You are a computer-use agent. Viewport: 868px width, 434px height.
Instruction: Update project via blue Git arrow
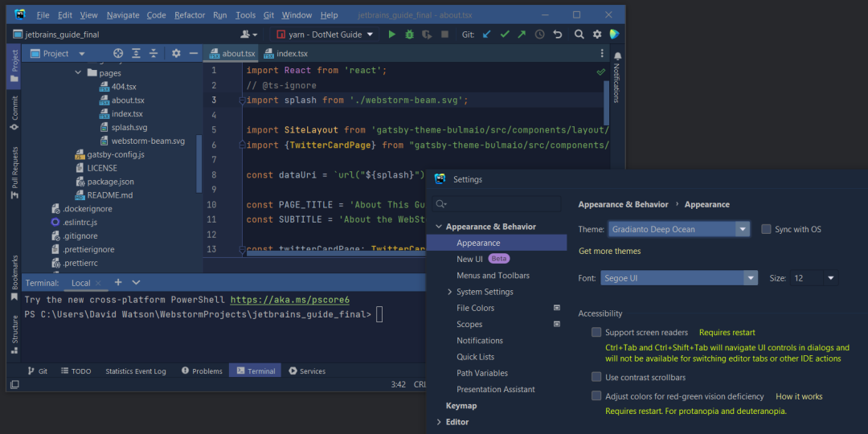[486, 35]
